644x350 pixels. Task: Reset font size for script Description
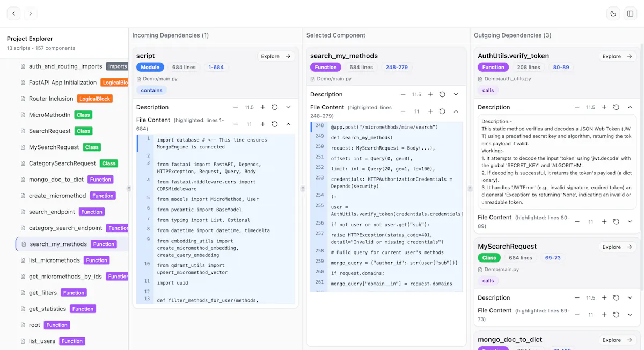coord(275,107)
